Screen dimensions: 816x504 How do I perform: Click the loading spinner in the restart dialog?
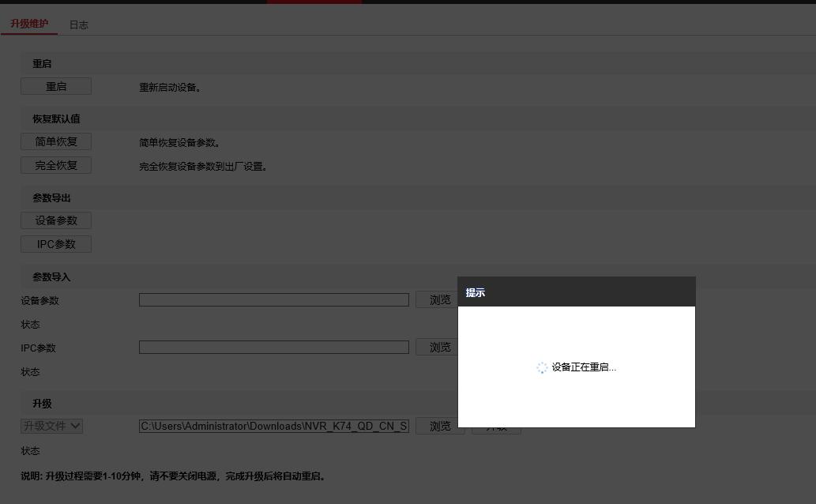pyautogui.click(x=541, y=367)
